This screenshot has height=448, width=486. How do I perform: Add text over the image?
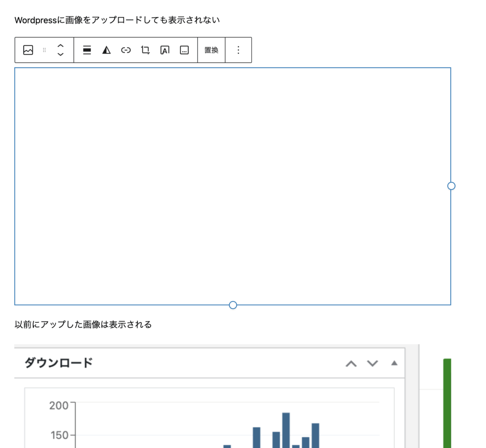point(165,50)
